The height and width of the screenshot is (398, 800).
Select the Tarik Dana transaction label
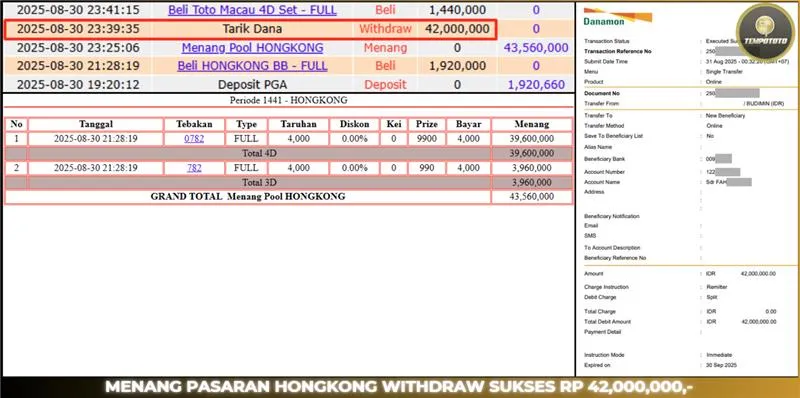click(x=252, y=29)
